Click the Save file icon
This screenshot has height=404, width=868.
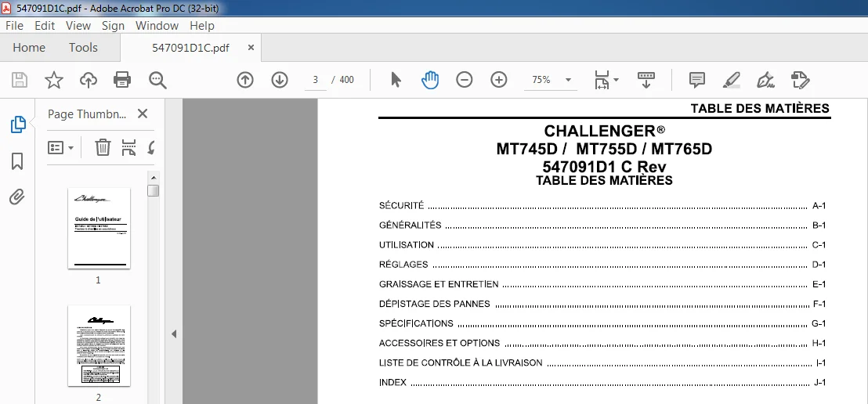(x=20, y=80)
